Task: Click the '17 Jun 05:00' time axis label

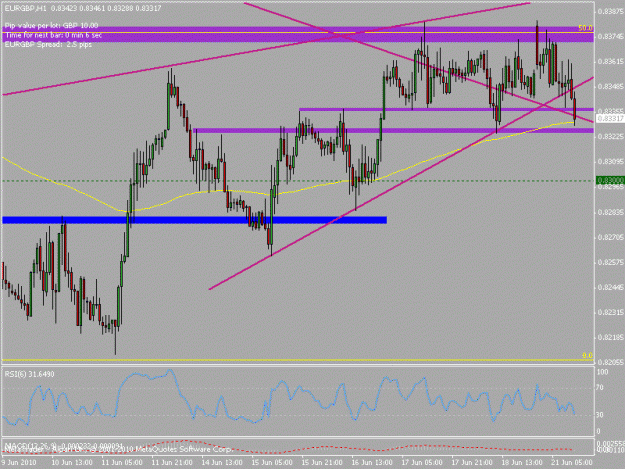Action: (x=422, y=462)
